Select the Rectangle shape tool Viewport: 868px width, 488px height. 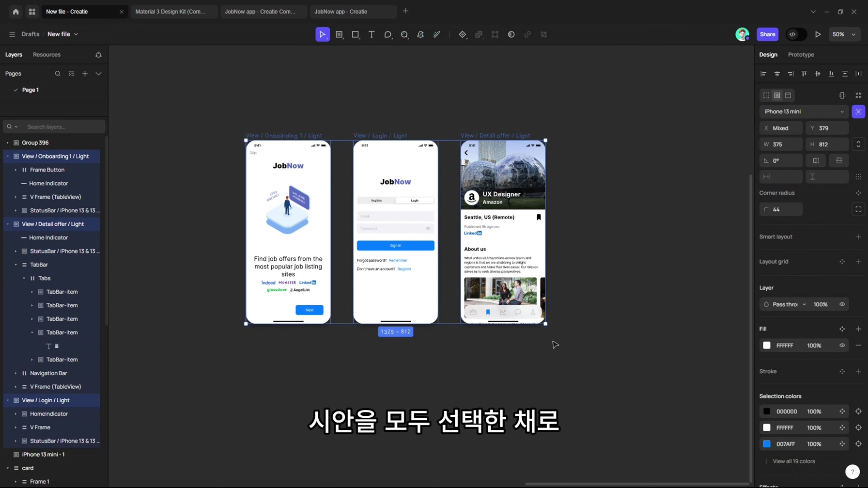(x=356, y=34)
